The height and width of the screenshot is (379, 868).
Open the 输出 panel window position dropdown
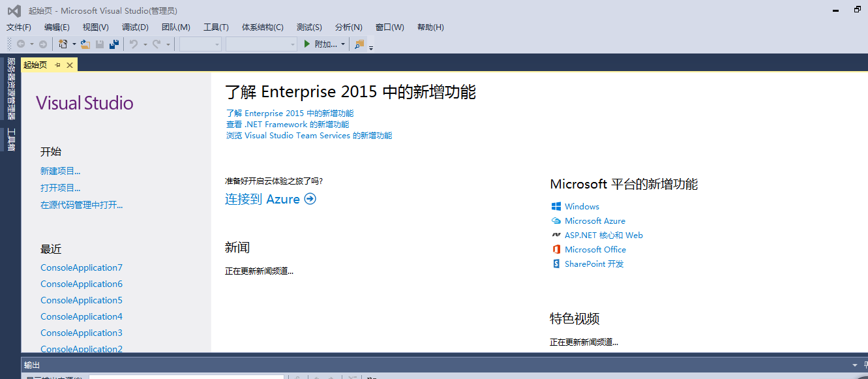pyautogui.click(x=855, y=365)
